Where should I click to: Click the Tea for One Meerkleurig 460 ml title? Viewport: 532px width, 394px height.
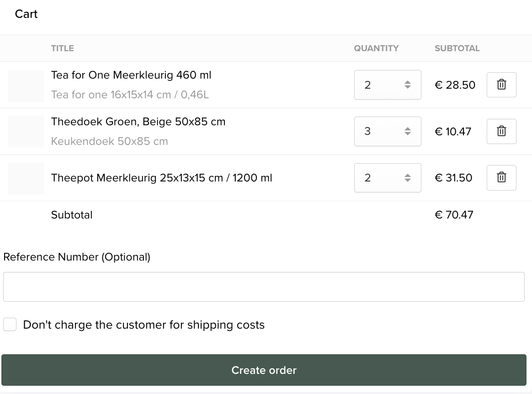[131, 75]
